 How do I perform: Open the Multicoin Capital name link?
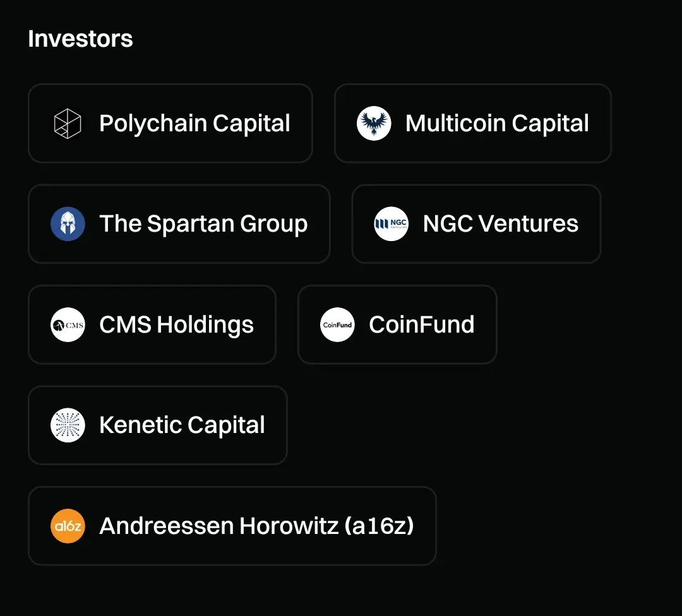[497, 123]
